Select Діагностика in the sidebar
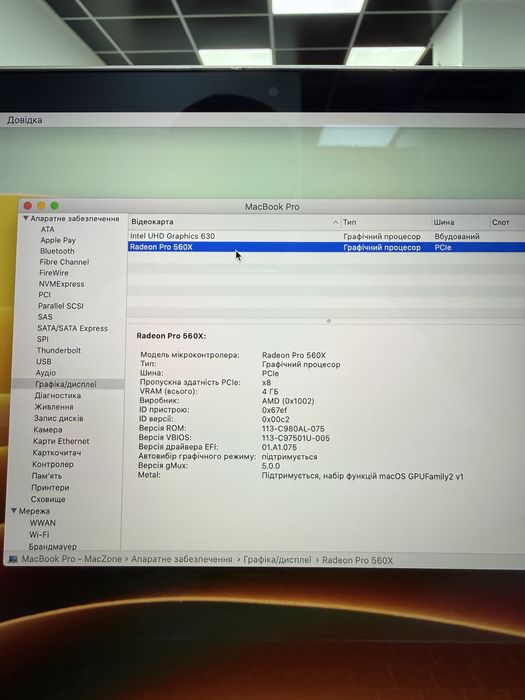The width and height of the screenshot is (525, 700). 58,396
